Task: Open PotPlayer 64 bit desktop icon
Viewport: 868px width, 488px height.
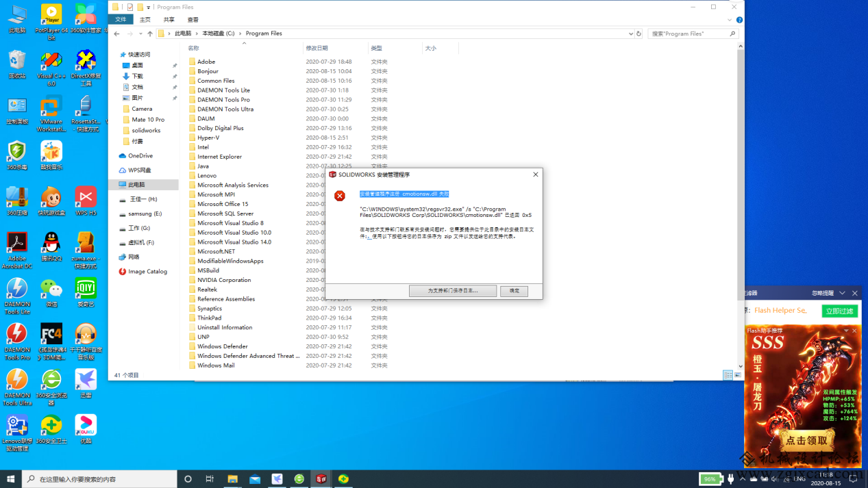Action: [x=51, y=21]
